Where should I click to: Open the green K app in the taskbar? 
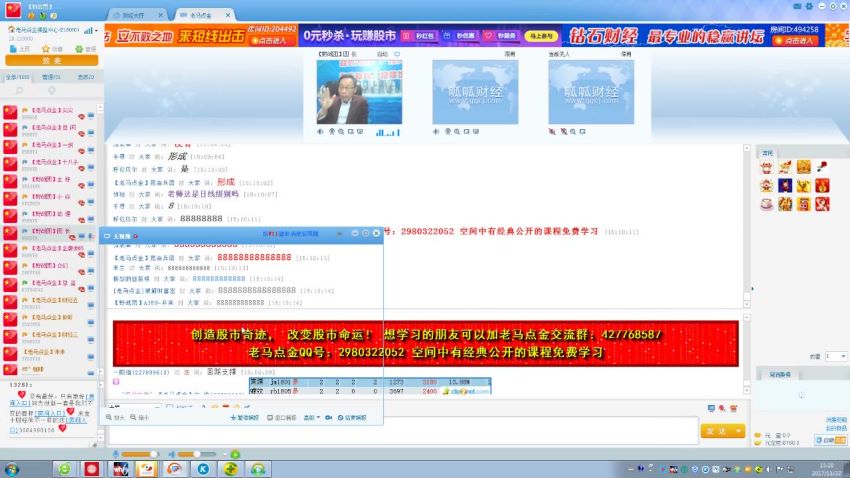click(203, 469)
